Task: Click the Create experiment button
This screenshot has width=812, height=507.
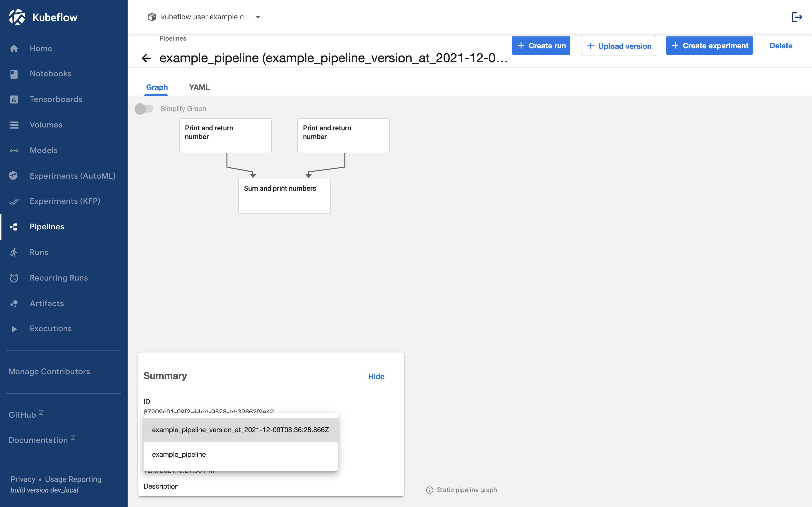Action: pos(710,45)
